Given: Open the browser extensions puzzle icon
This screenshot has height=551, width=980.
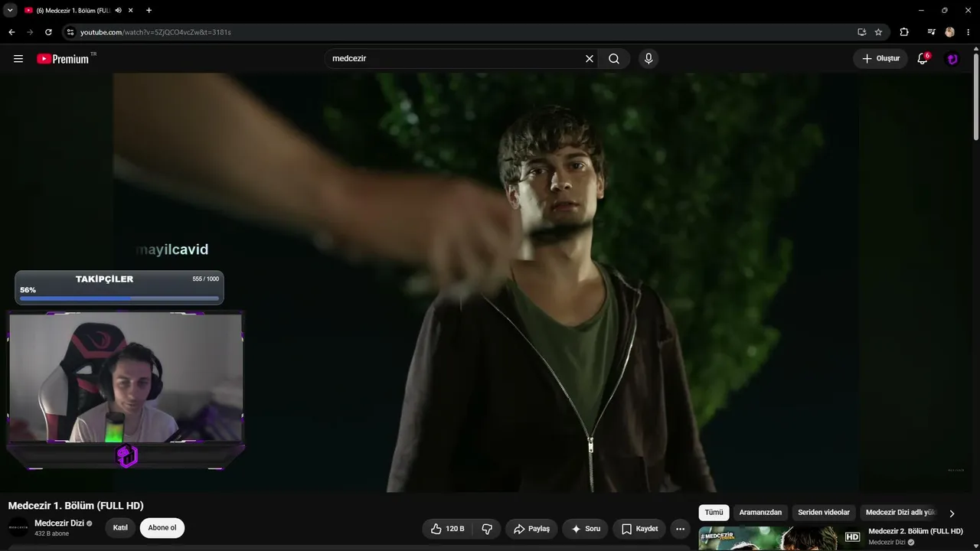Looking at the screenshot, I should 904,32.
